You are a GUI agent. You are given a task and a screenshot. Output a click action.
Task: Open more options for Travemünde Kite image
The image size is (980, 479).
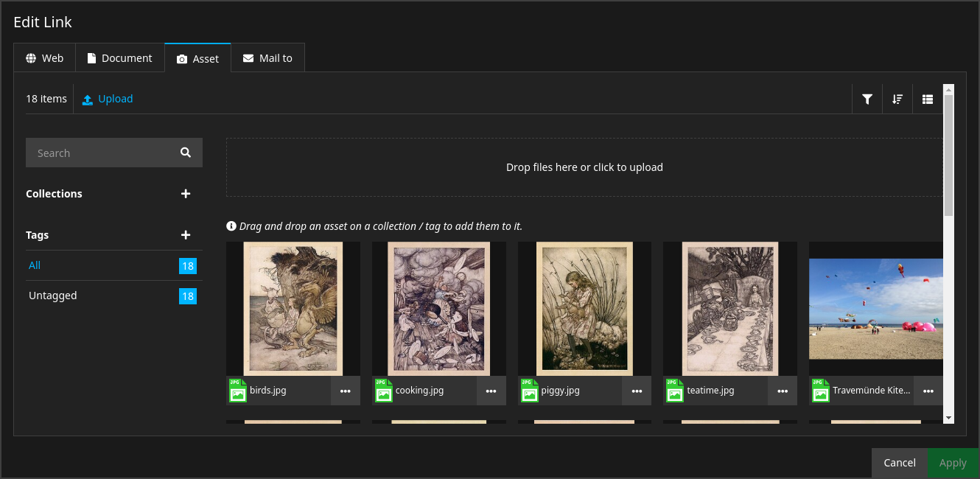[928, 391]
